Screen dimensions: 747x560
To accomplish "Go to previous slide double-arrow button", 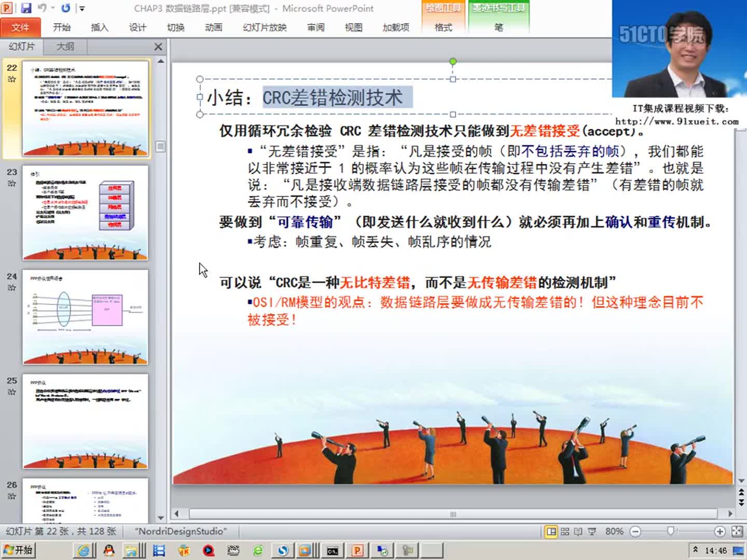I will tap(741, 492).
